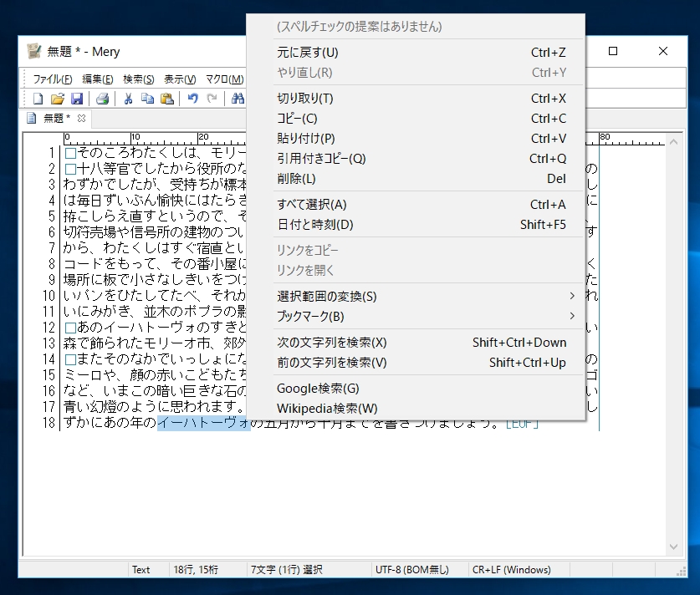Copy selection with the copy pages icon
Viewport: 700px width, 595px height.
(x=147, y=98)
